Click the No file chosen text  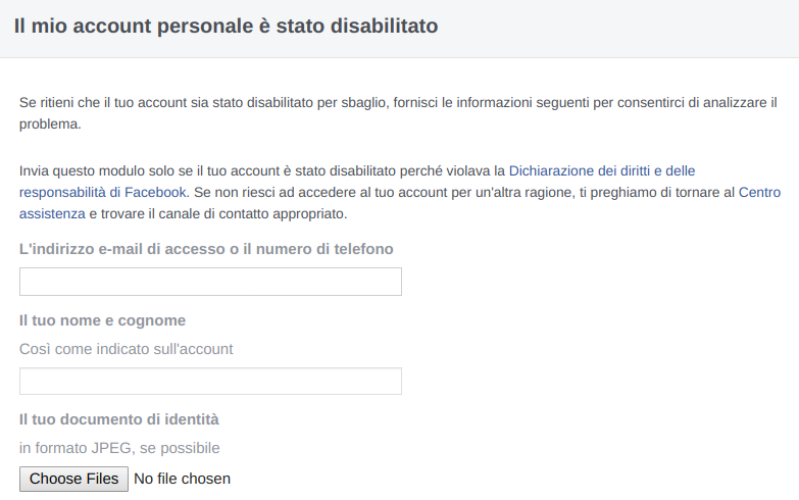pos(182,479)
